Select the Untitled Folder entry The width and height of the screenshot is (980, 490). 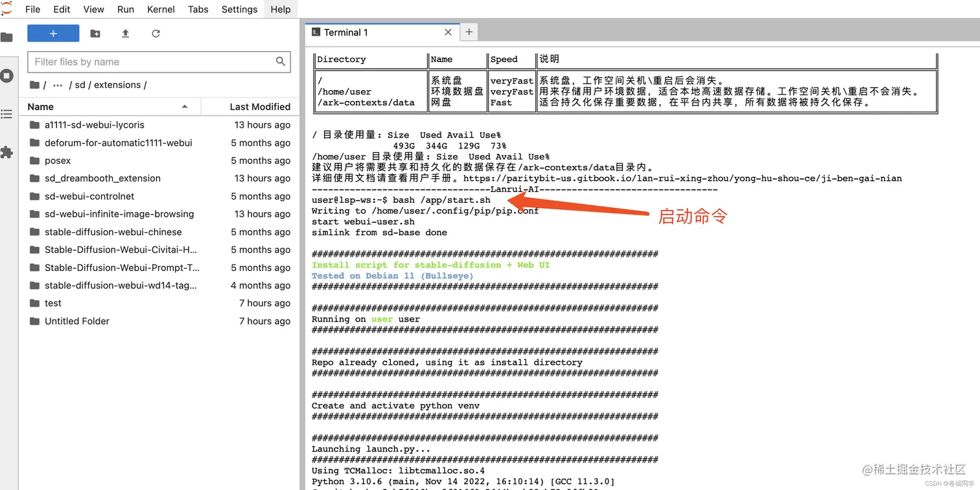pos(77,321)
